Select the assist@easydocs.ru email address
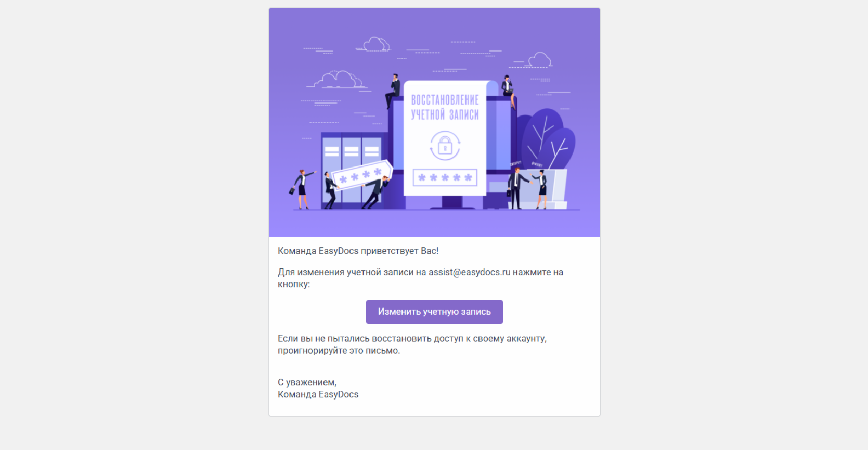This screenshot has height=450, width=868. click(469, 272)
